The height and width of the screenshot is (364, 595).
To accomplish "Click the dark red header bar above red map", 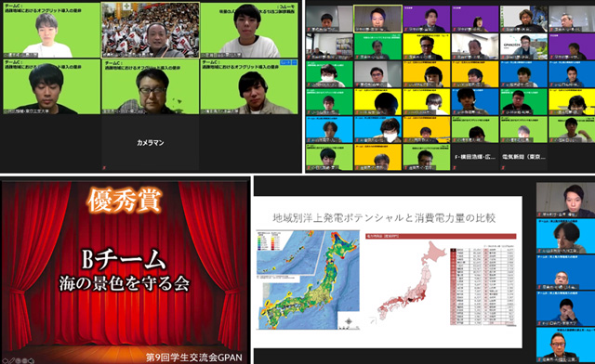I will [440, 236].
